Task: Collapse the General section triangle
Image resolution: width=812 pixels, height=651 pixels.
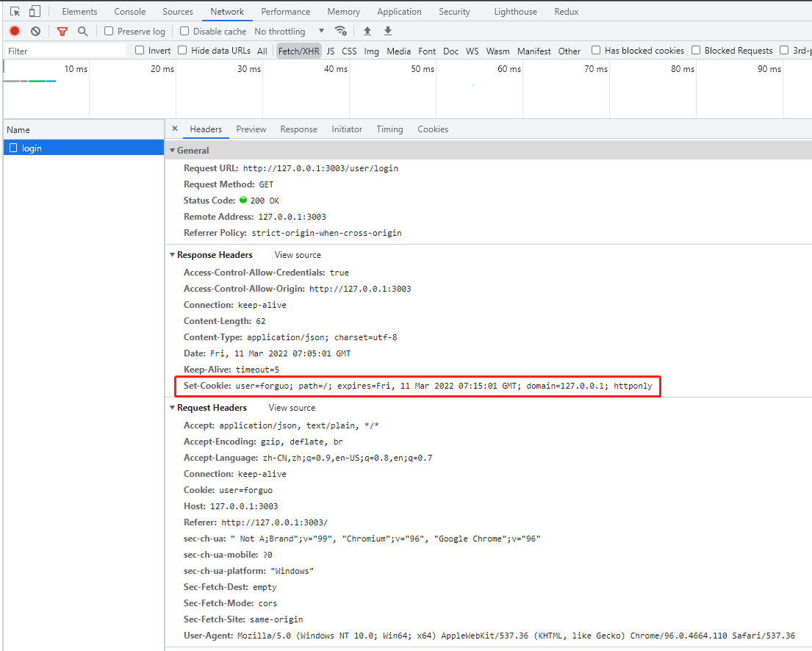Action: tap(173, 150)
